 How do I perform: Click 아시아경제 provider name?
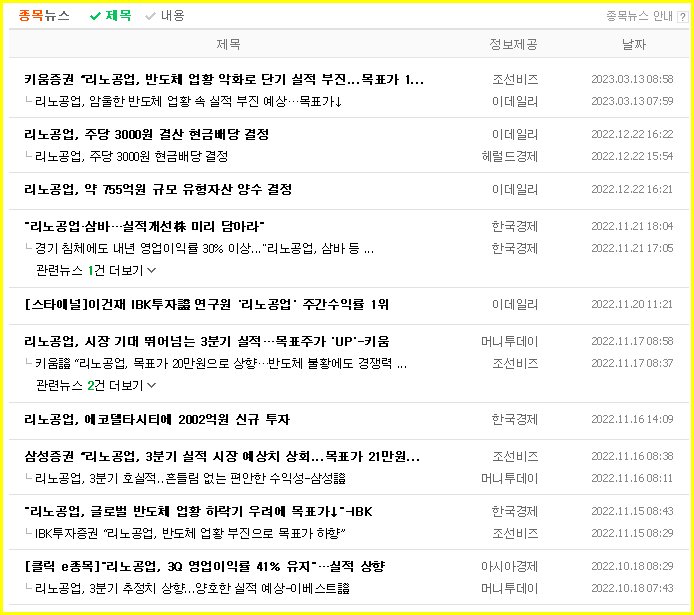pos(510,566)
